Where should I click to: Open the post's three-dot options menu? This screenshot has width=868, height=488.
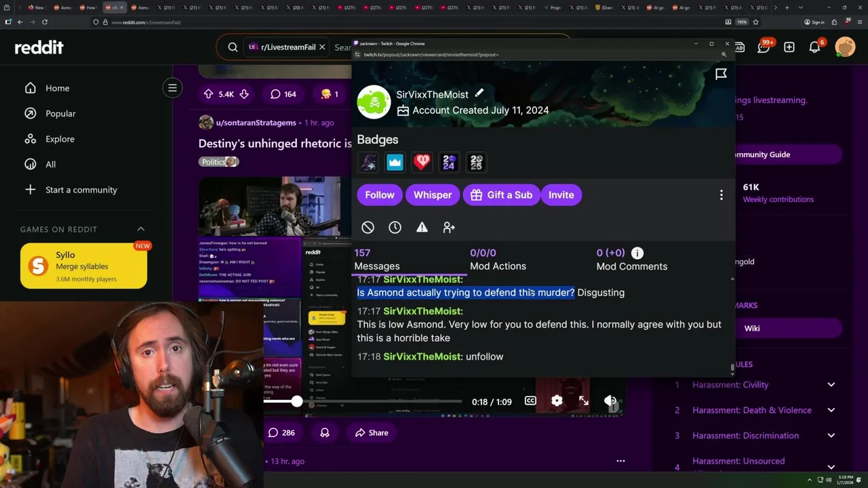click(x=620, y=461)
